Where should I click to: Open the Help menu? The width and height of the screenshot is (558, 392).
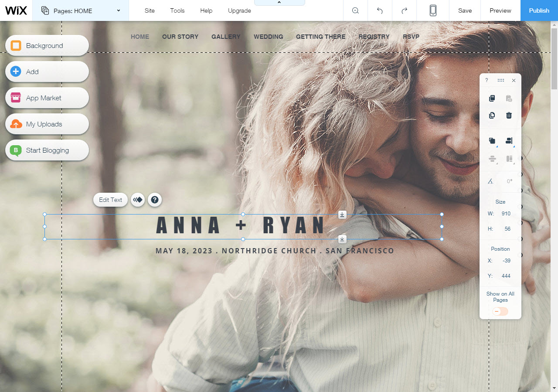[x=206, y=10]
